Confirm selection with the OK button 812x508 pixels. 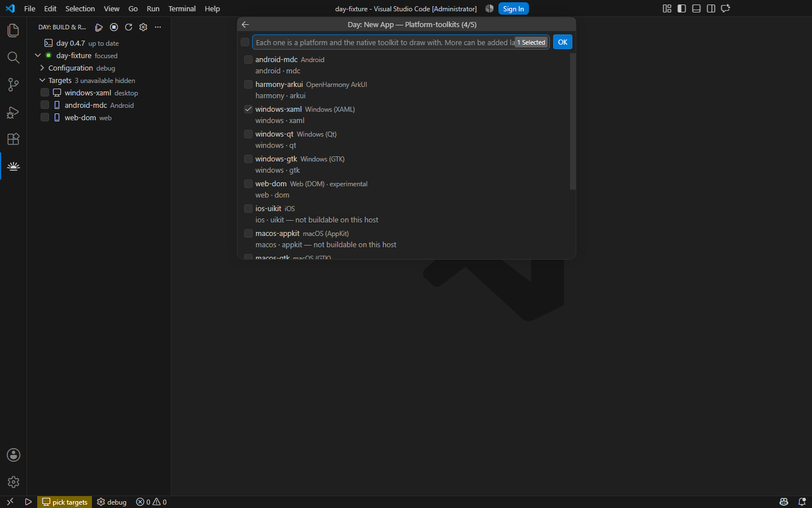[563, 42]
